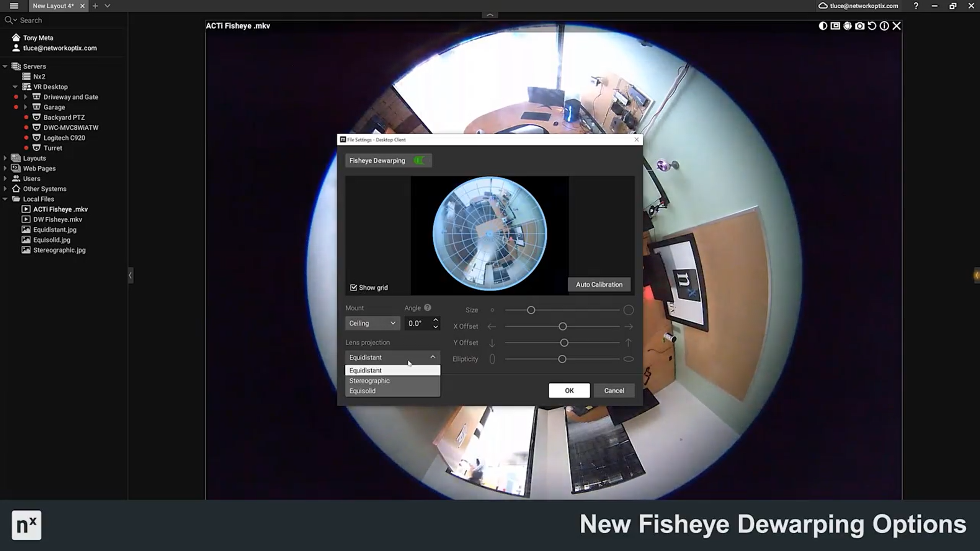Click the image enhancement half-circle icon
This screenshot has height=551, width=980.
[x=823, y=26]
